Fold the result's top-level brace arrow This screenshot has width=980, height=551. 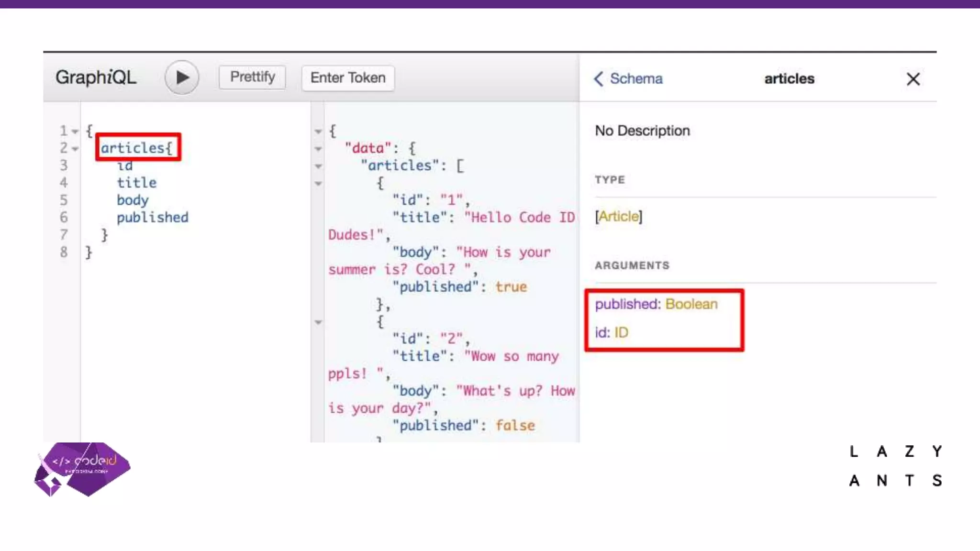coord(318,131)
